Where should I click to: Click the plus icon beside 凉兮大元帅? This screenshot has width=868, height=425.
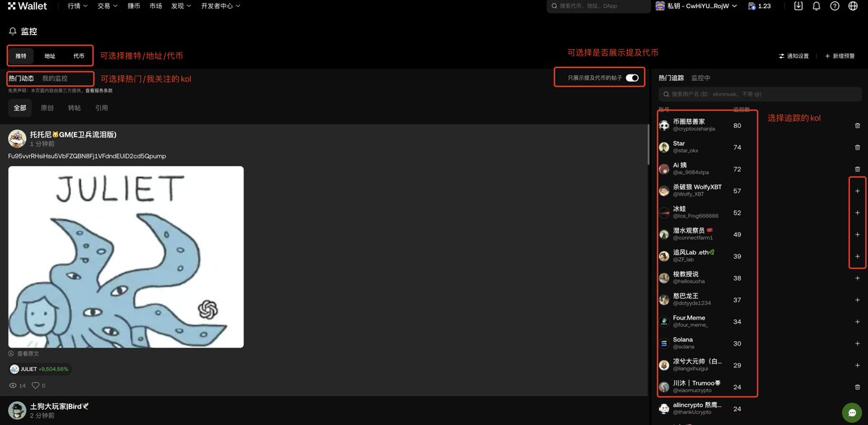click(x=857, y=365)
